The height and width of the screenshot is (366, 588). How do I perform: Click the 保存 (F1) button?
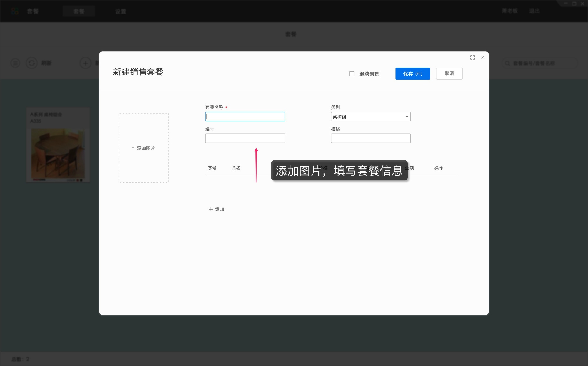(x=412, y=73)
